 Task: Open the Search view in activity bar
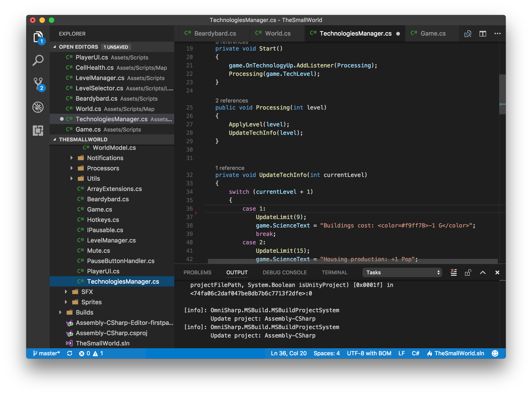38,60
